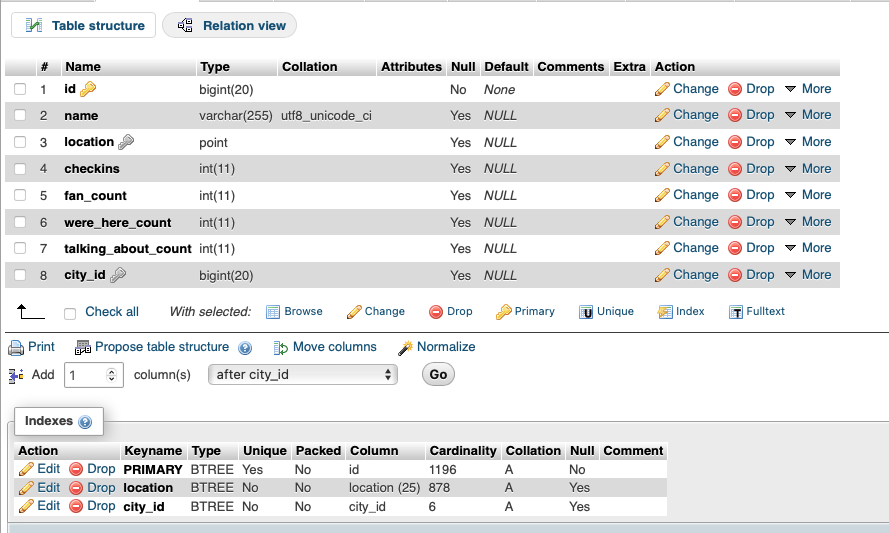This screenshot has height=533, width=889.
Task: Click the Add column icon
Action: pyautogui.click(x=16, y=375)
